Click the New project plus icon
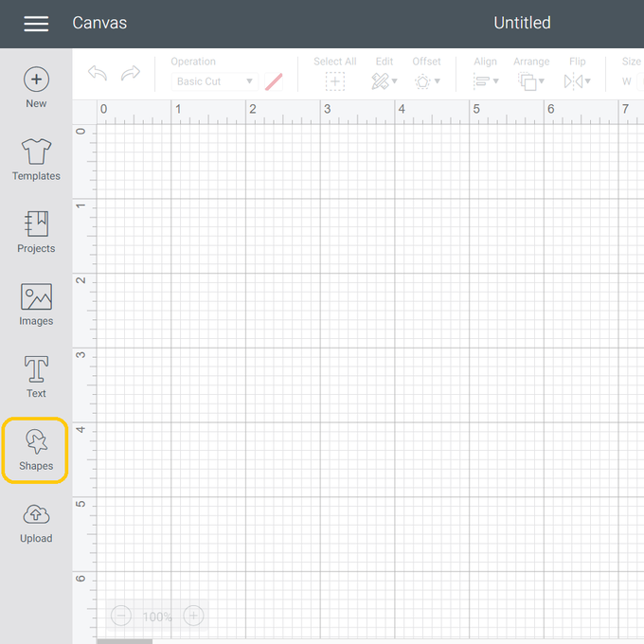 pyautogui.click(x=36, y=79)
